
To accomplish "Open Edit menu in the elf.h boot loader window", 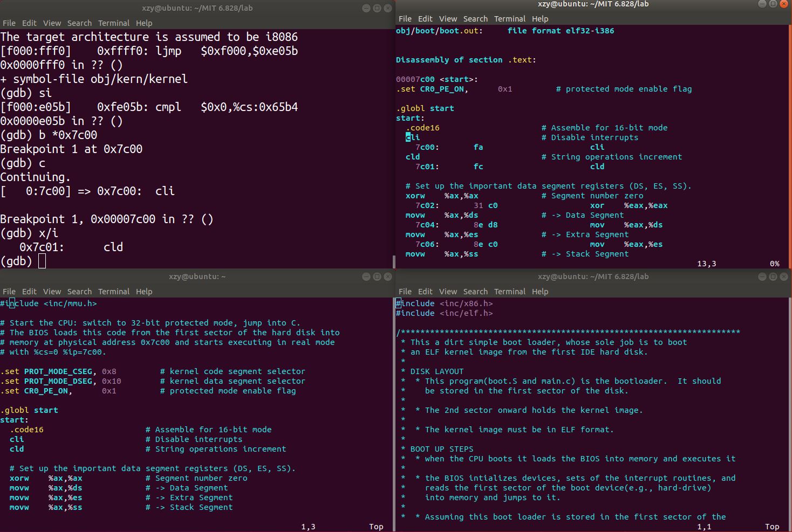I will click(425, 292).
